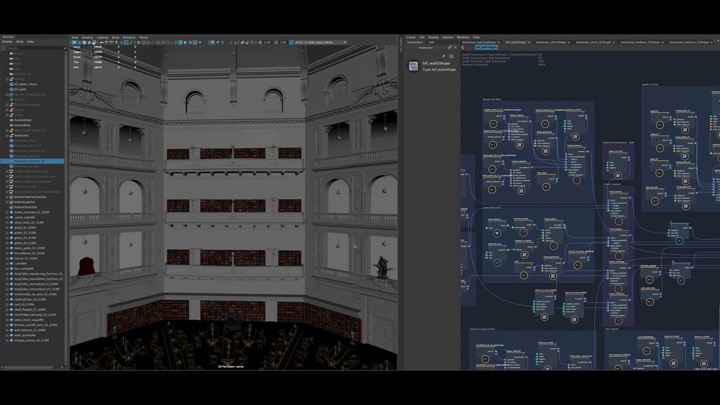Open the graph editor Options menu
This screenshot has height=405, width=720.
point(448,38)
